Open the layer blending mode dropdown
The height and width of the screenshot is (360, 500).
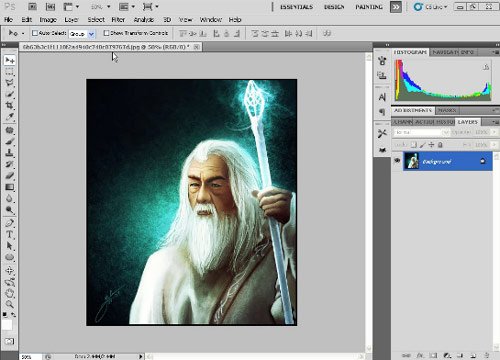[421, 132]
